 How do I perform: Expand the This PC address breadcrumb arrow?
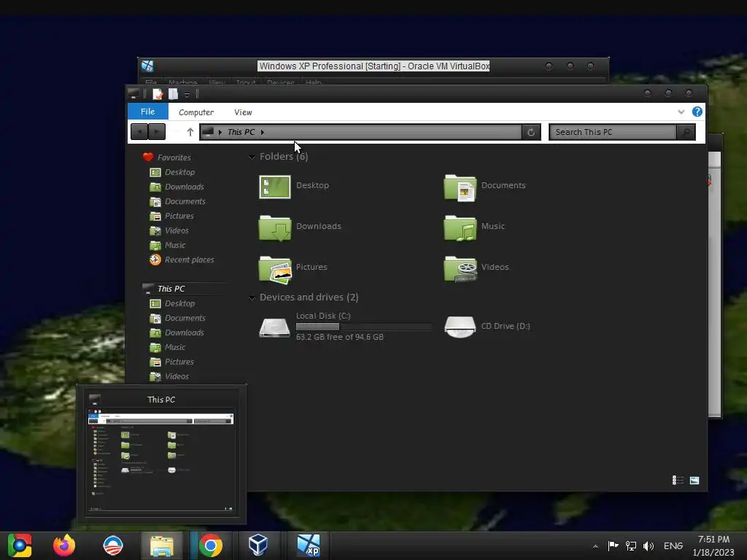263,133
